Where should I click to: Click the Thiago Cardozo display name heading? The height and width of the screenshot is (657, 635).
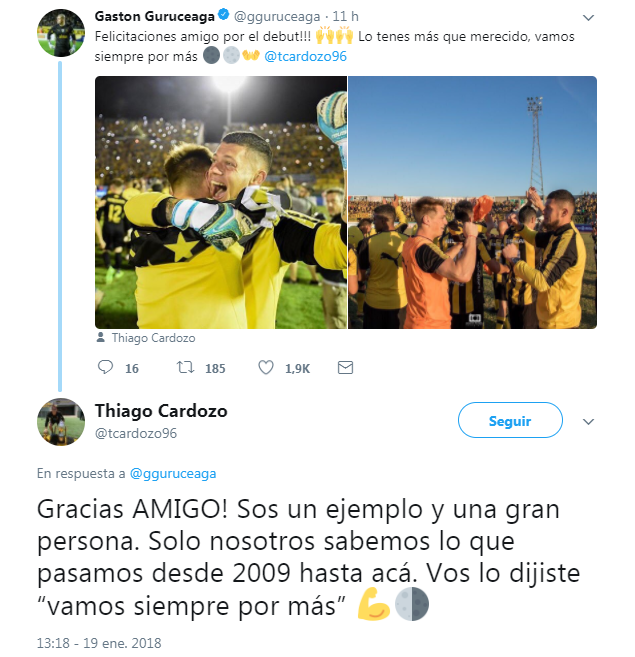coord(161,411)
